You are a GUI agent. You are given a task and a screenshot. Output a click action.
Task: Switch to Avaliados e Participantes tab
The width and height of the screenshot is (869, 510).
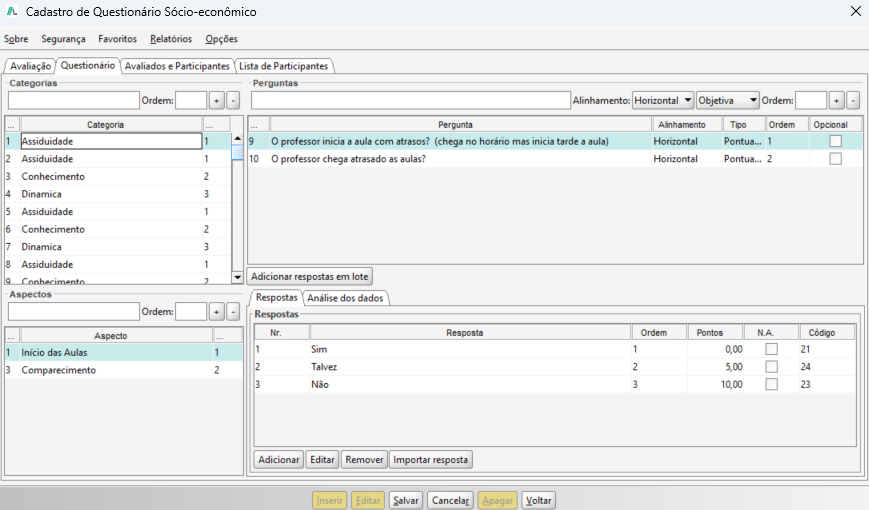[177, 66]
